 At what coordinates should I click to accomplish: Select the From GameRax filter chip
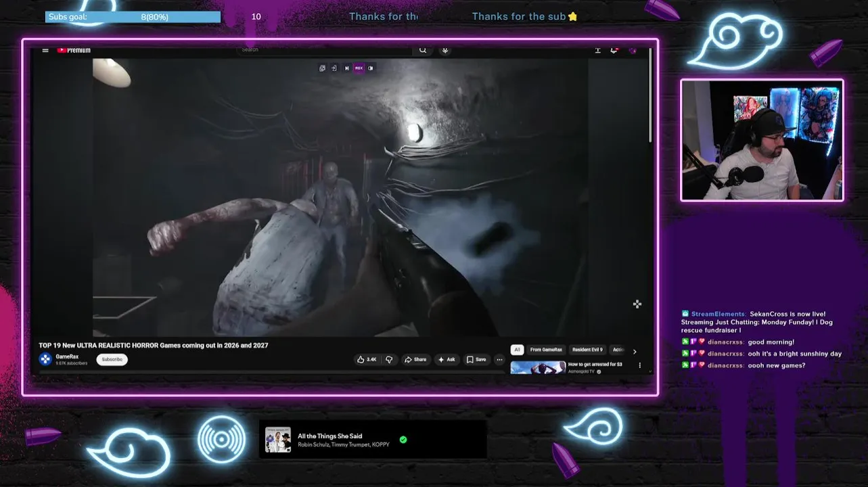tap(546, 350)
